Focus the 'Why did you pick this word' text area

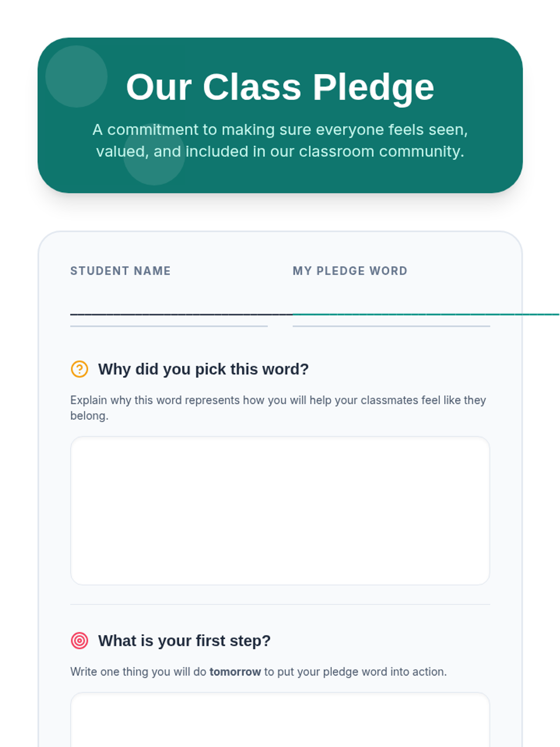click(x=280, y=510)
